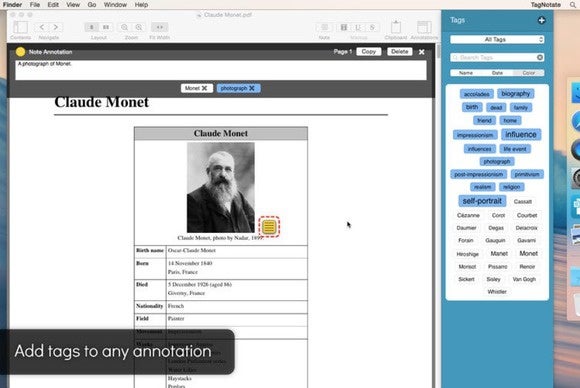The image size is (580, 388).
Task: Zoom in using magnifier toolbar icon
Action: (139, 27)
